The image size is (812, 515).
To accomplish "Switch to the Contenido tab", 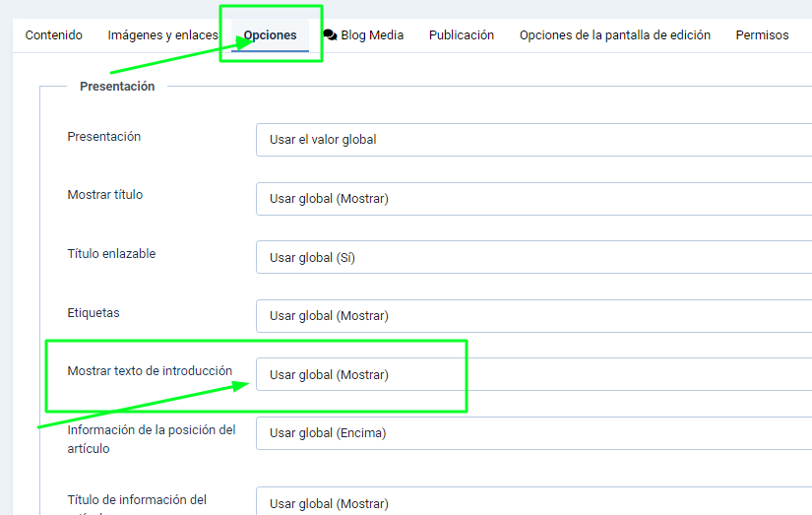I will click(54, 34).
